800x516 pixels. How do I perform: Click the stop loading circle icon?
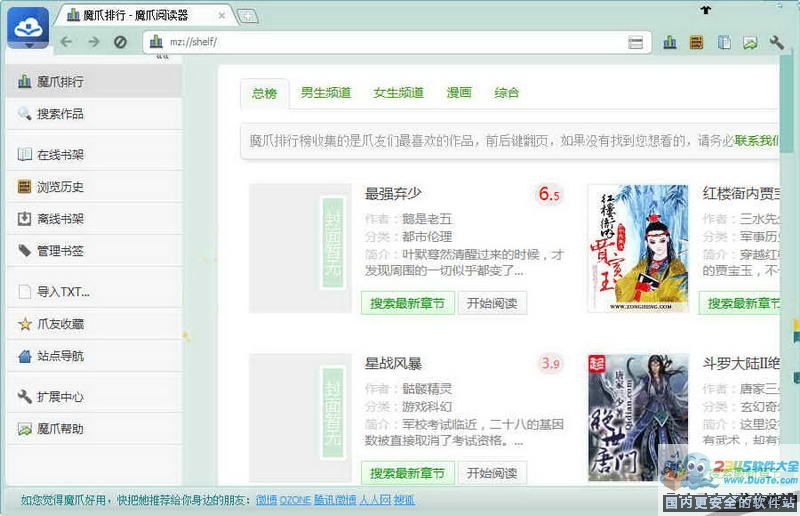click(120, 42)
